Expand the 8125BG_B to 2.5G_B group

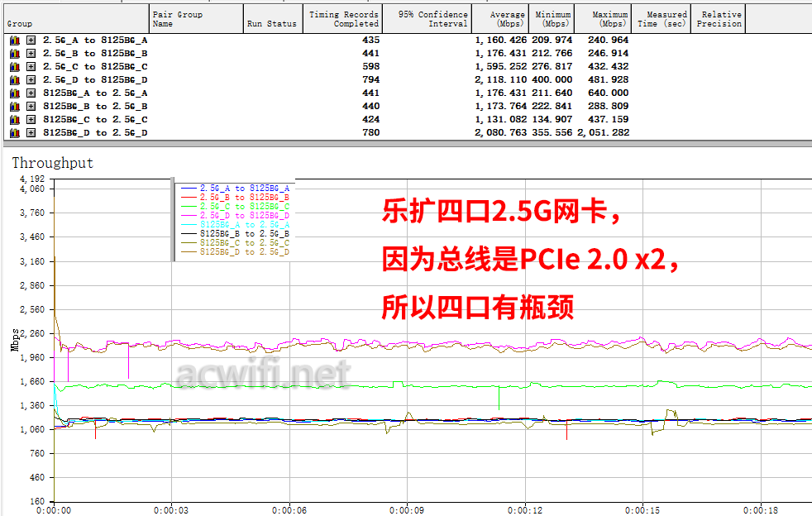tap(31, 106)
